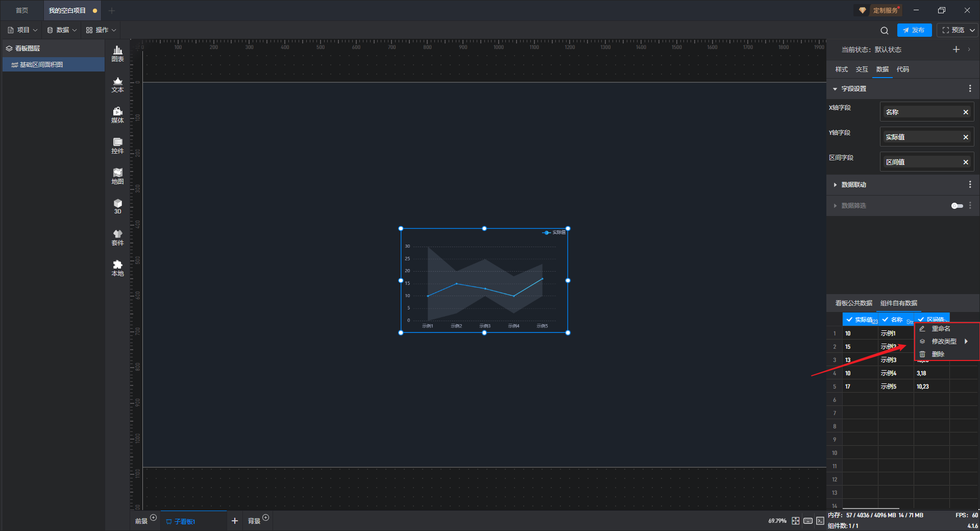Expand the 数据联动 section
Image resolution: width=980 pixels, height=531 pixels.
pyautogui.click(x=835, y=185)
